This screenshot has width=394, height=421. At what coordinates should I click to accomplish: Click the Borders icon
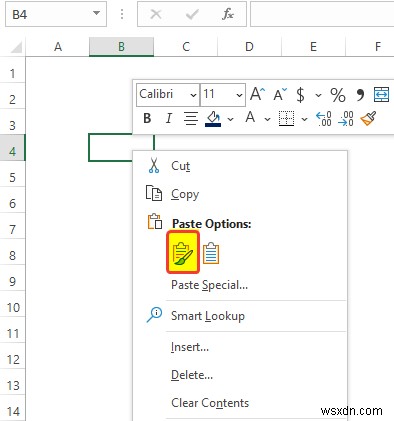[286, 119]
